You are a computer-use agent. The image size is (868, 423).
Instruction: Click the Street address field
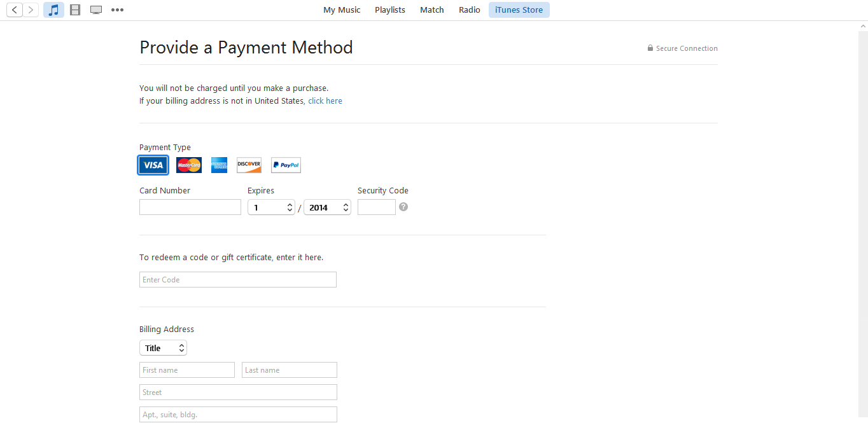pyautogui.click(x=238, y=392)
